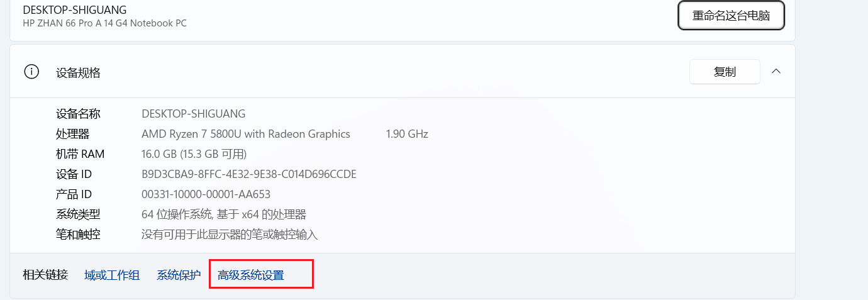
Task: Open the 域或工作组 link
Action: tap(112, 275)
